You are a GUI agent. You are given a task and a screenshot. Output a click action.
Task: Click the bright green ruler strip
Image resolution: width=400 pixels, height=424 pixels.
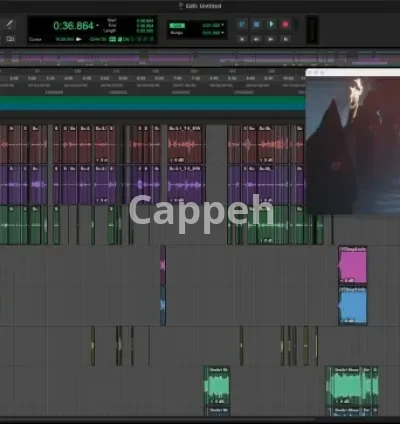[x=152, y=99]
